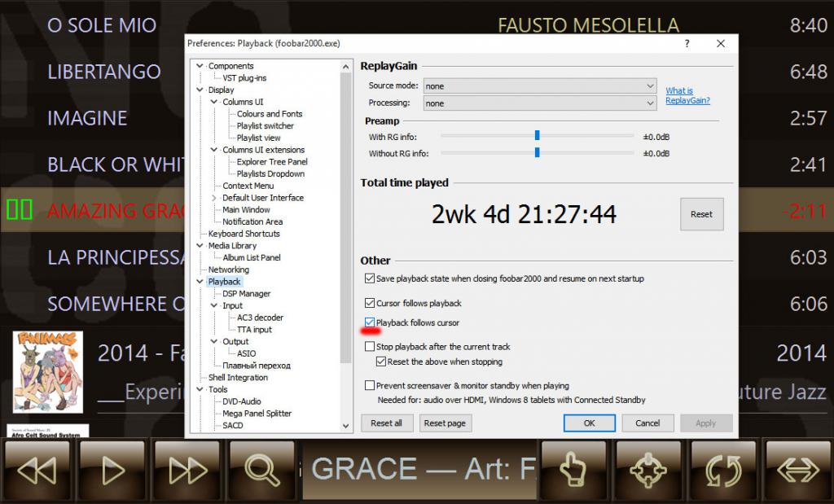Click the circular arrows repeat icon

pos(724,470)
